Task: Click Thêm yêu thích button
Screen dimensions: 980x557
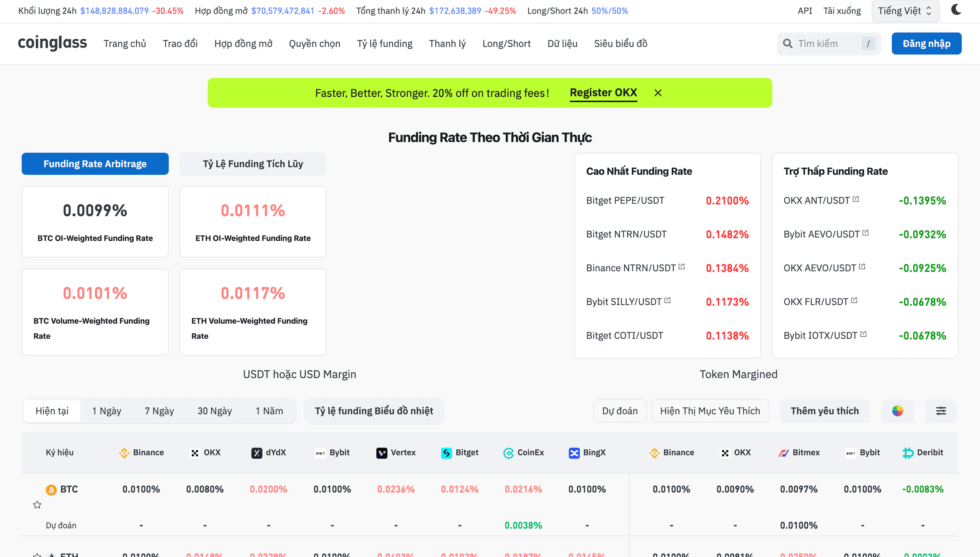Action: (825, 411)
